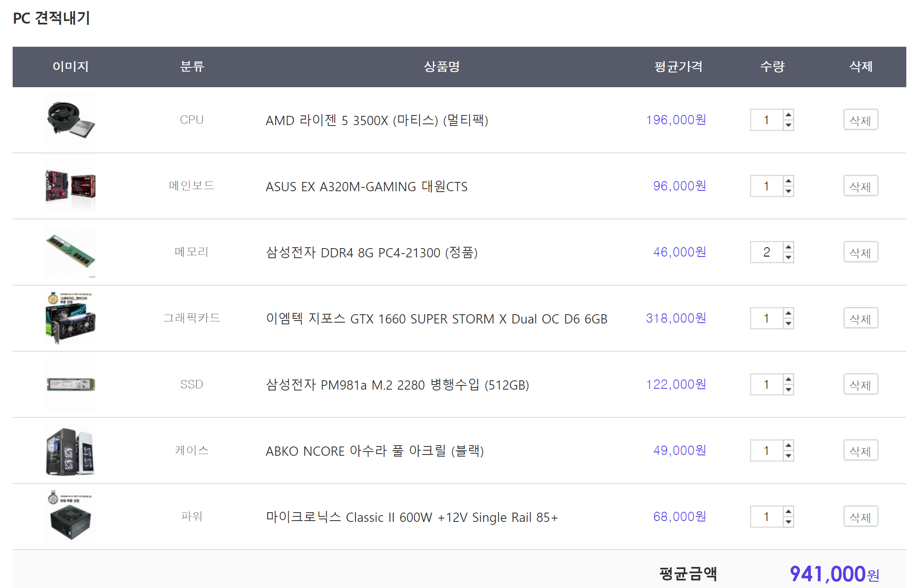Click the 삼성전자 PM981a SSD product name
The width and height of the screenshot is (908, 588).
[x=397, y=385]
